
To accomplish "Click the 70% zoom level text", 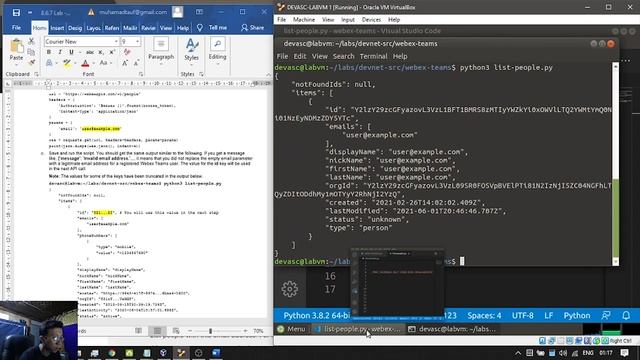I will click(258, 331).
